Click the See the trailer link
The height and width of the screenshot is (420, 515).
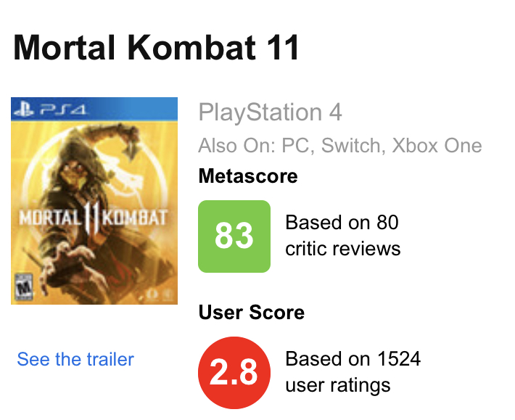pos(75,359)
